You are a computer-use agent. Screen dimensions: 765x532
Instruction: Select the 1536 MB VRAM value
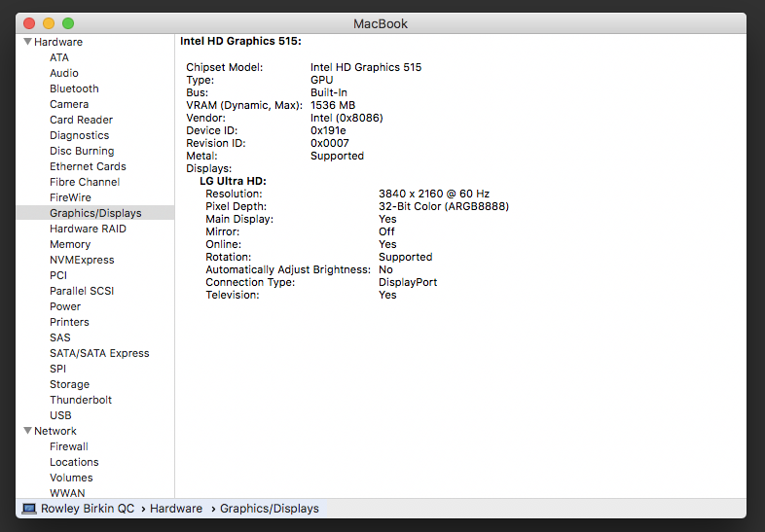[333, 105]
